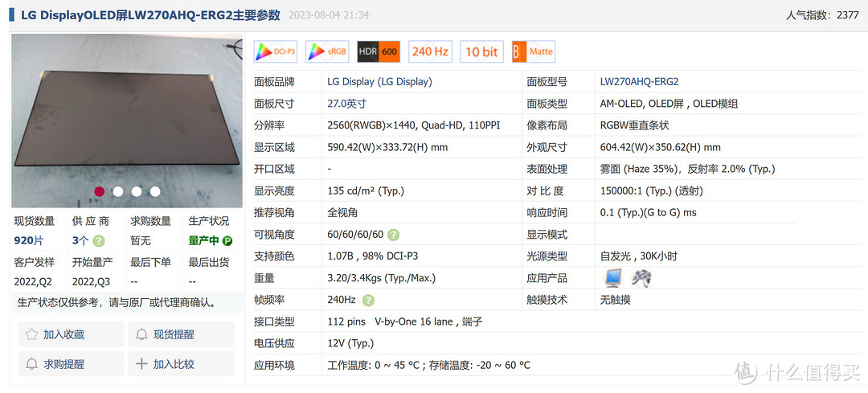
Task: Click the gamepad application product icon
Action: coord(641,278)
